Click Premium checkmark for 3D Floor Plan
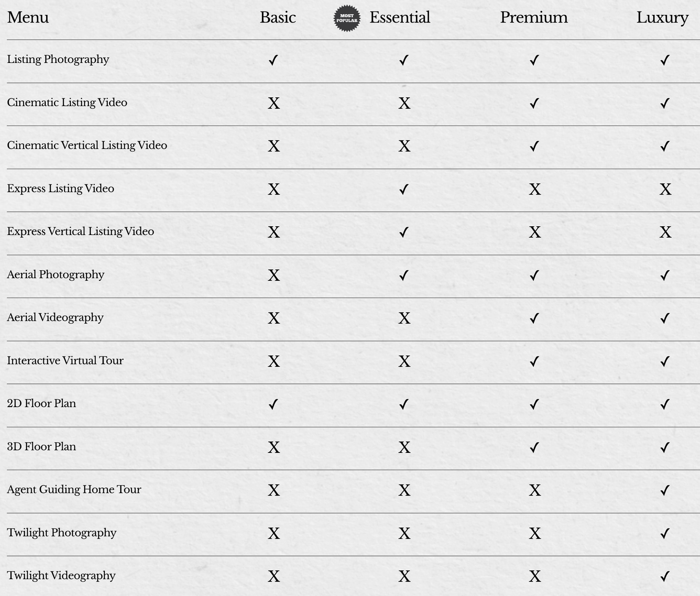 [x=535, y=447]
